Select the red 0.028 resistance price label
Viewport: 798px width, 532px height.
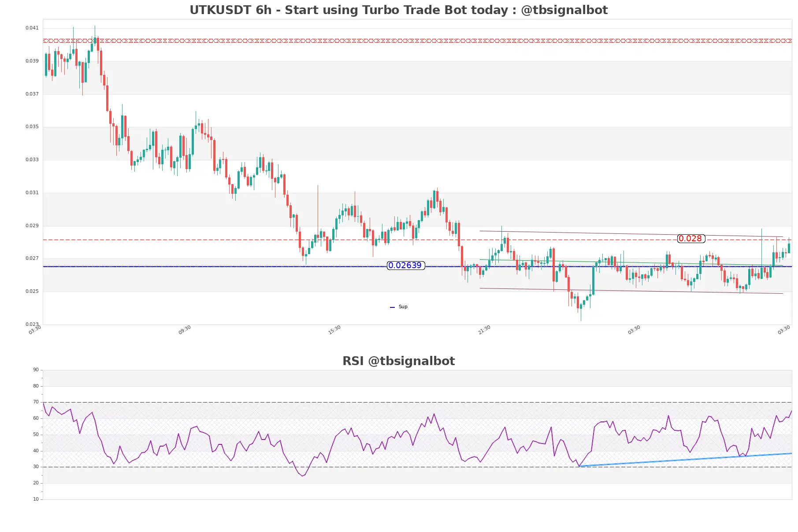tap(691, 239)
